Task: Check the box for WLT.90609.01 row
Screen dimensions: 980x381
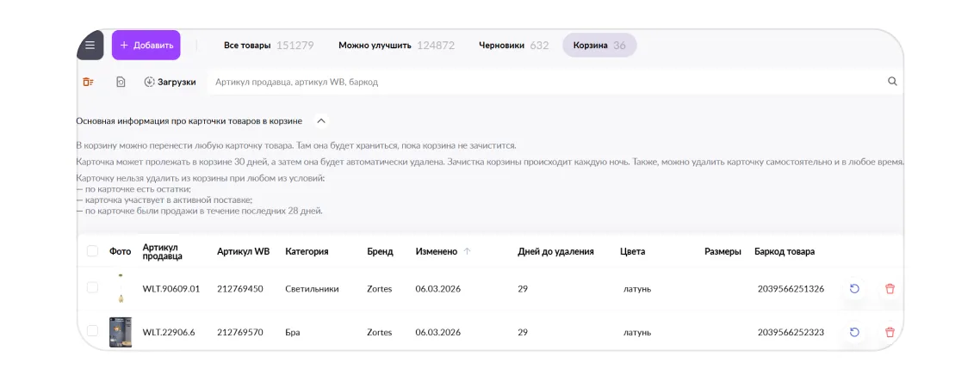Action: [92, 288]
